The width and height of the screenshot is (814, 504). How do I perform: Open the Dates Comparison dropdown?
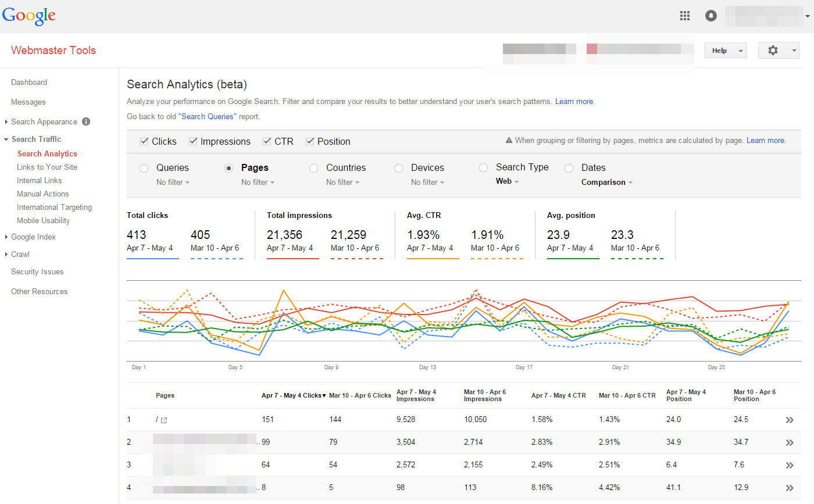point(606,182)
